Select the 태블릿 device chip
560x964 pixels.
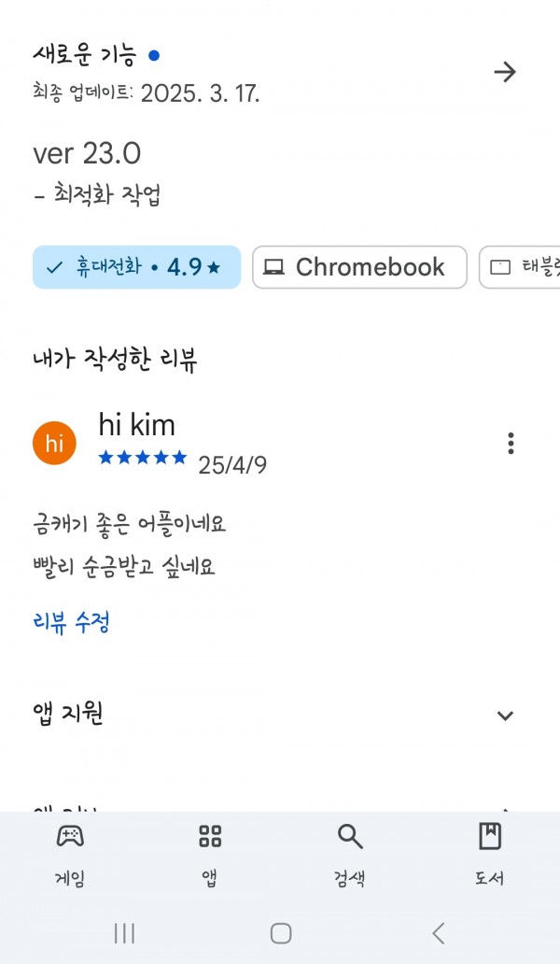pos(520,267)
